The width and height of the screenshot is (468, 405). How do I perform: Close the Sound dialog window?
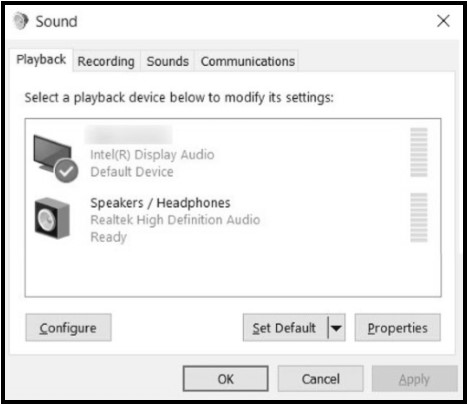[443, 21]
